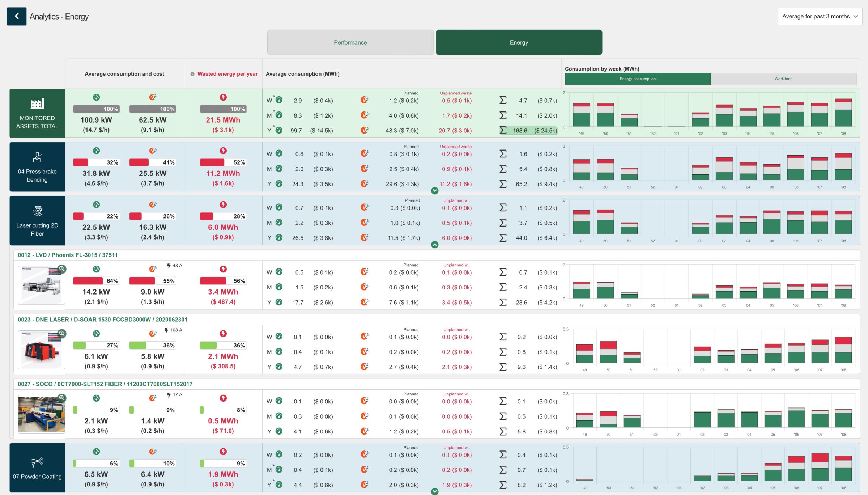Click the back arrow button
The height and width of the screenshot is (495, 868).
17,16
